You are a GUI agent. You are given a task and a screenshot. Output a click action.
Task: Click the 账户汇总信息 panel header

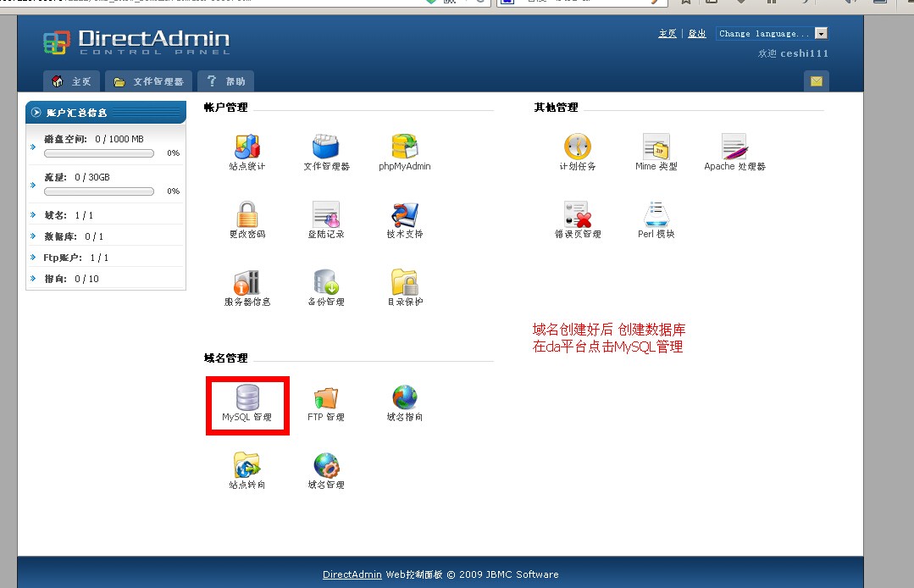(106, 112)
